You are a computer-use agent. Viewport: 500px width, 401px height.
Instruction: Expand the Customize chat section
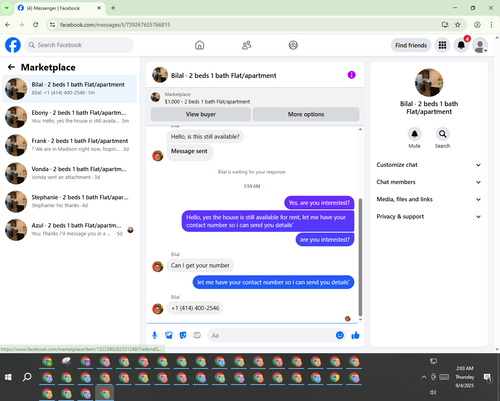429,165
